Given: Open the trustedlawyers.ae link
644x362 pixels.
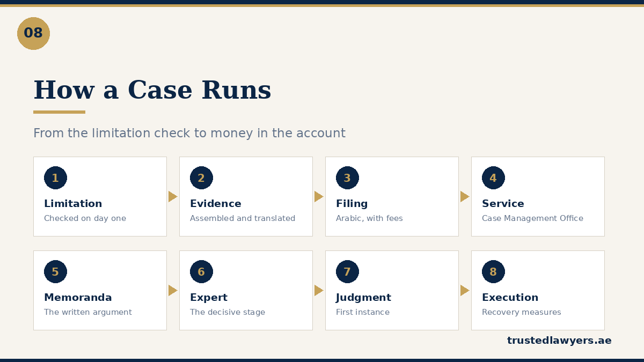Looking at the screenshot, I should (559, 341).
